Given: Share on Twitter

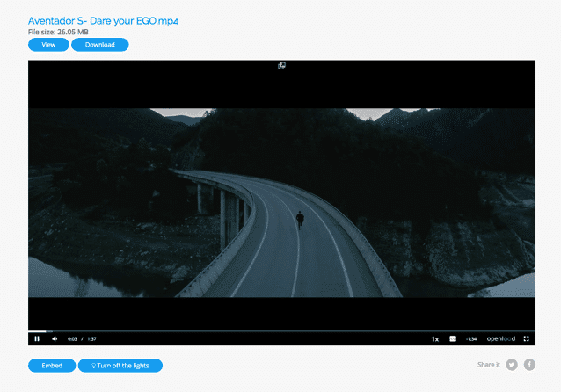Looking at the screenshot, I should [512, 365].
